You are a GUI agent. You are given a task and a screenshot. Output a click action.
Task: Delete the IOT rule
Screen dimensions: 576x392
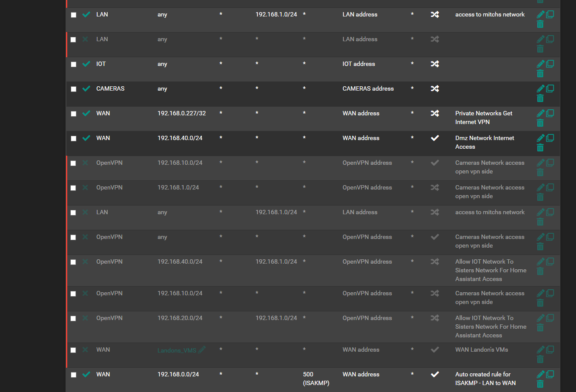pos(540,73)
